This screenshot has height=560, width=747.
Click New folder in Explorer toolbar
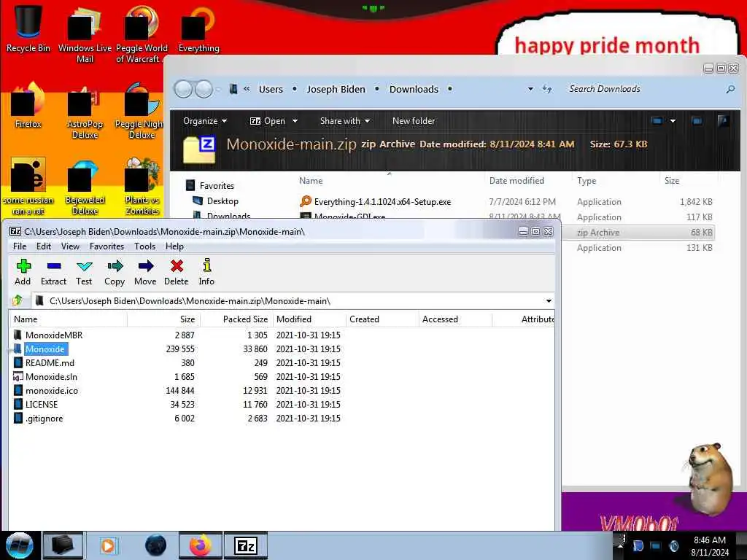point(414,121)
